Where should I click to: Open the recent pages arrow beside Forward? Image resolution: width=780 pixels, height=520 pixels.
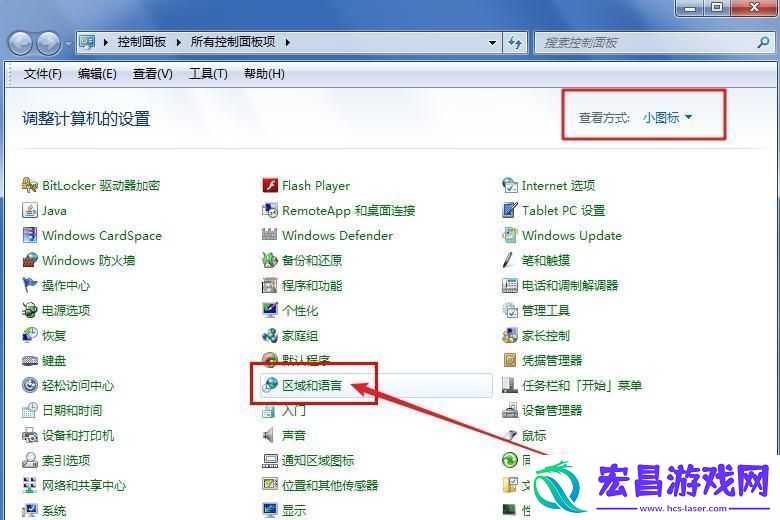pos(68,44)
